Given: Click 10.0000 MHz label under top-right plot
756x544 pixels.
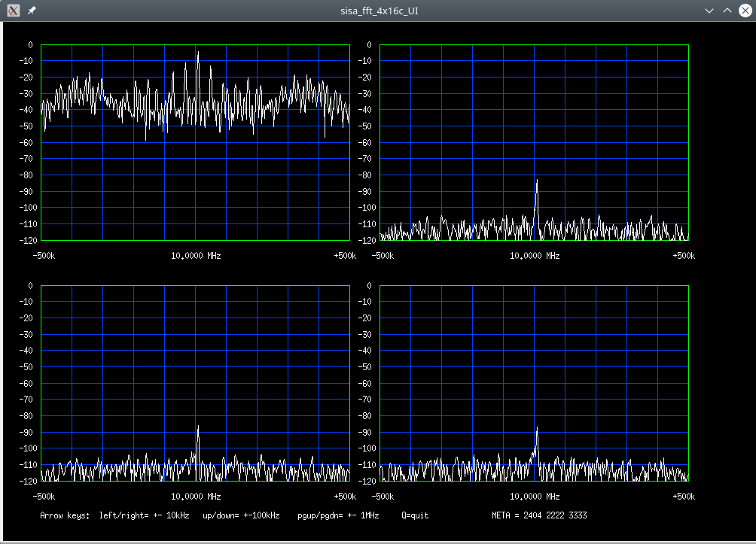Looking at the screenshot, I should click(535, 256).
